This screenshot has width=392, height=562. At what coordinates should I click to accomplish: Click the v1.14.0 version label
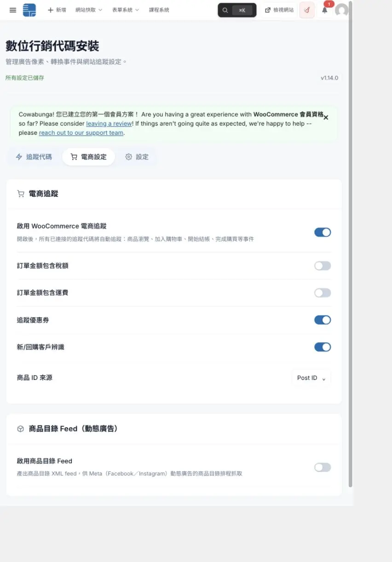(x=329, y=78)
